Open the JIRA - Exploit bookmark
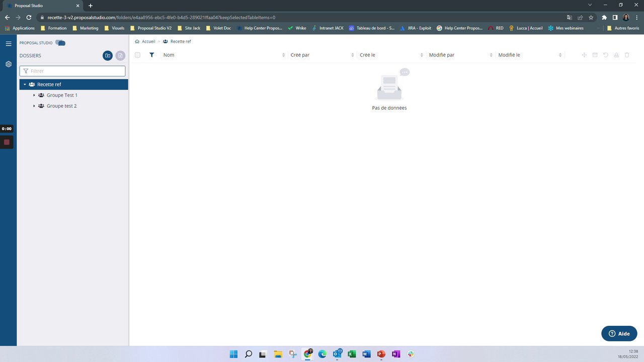Screen dimensions: 644x362 click(416, 28)
